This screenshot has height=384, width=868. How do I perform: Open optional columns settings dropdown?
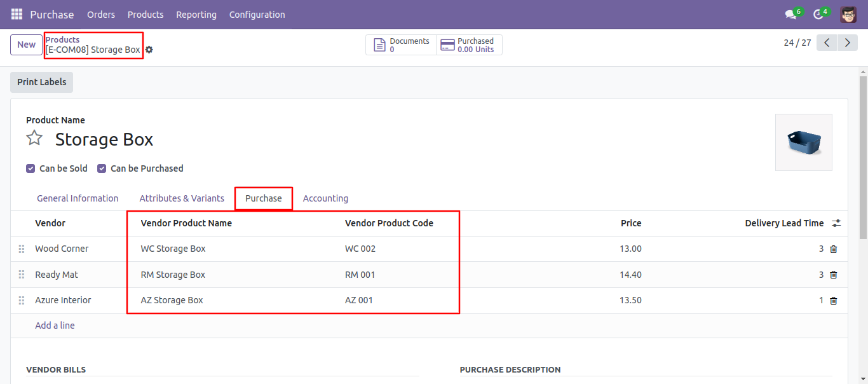[x=836, y=223]
